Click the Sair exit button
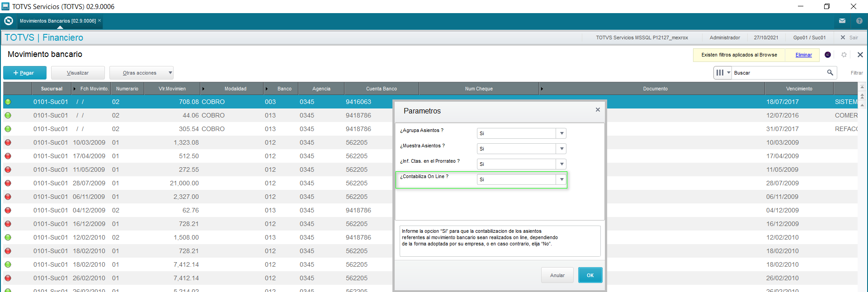 849,38
